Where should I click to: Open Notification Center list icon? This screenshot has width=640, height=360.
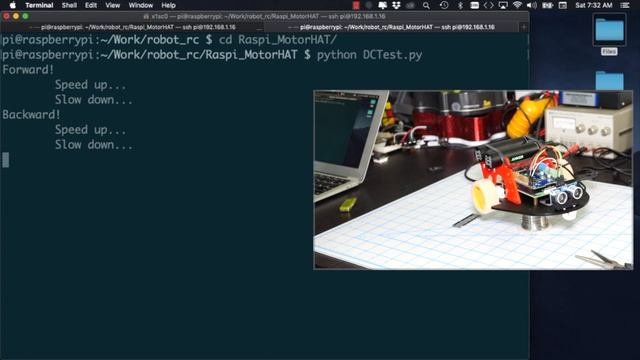click(625, 5)
